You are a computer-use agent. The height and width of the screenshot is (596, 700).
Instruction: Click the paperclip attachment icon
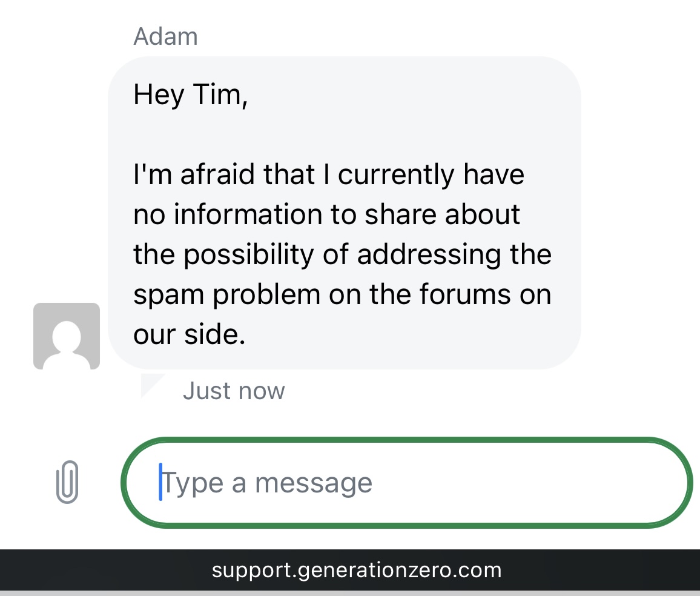click(x=67, y=482)
